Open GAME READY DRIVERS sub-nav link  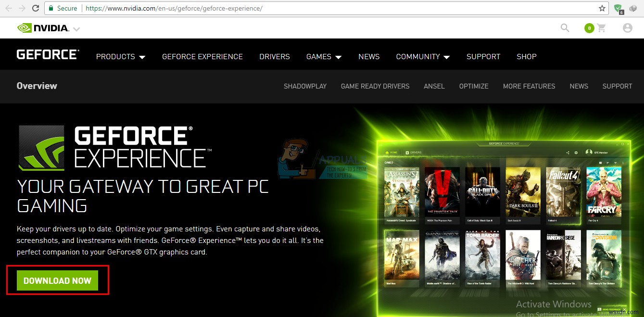coord(375,86)
